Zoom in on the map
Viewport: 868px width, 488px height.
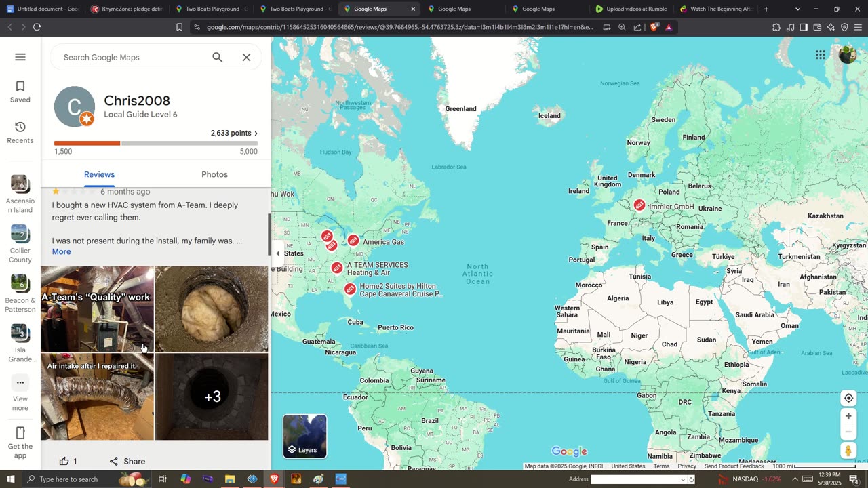tap(848, 416)
